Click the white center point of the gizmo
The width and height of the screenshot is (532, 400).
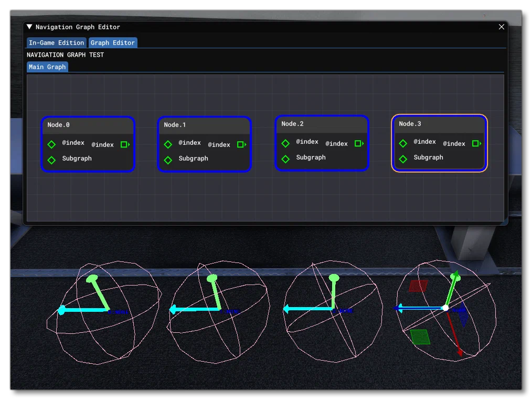(x=445, y=308)
